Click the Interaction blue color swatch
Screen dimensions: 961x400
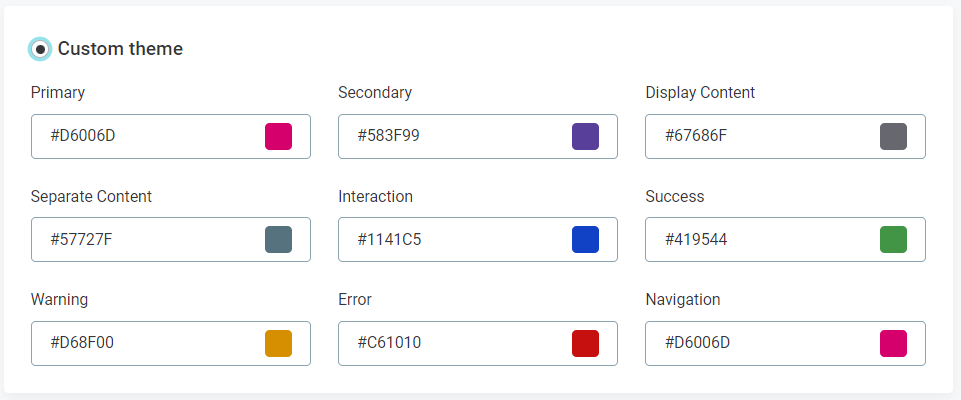click(x=585, y=240)
